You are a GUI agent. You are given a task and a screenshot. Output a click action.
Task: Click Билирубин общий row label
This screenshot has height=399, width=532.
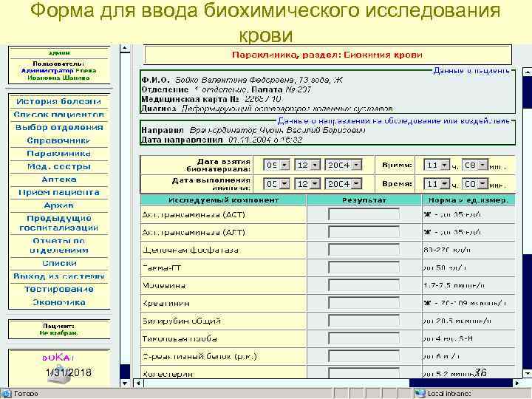[x=182, y=321]
